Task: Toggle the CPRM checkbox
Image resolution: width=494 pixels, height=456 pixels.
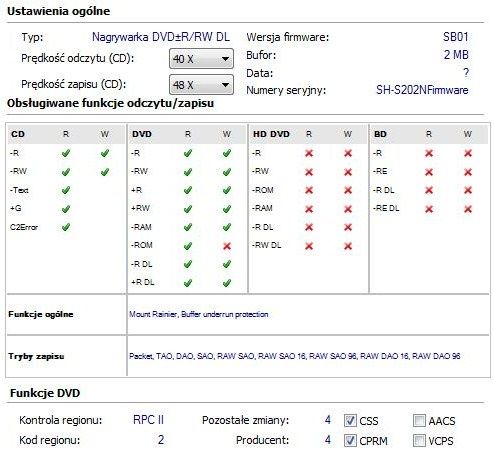Action: [350, 441]
